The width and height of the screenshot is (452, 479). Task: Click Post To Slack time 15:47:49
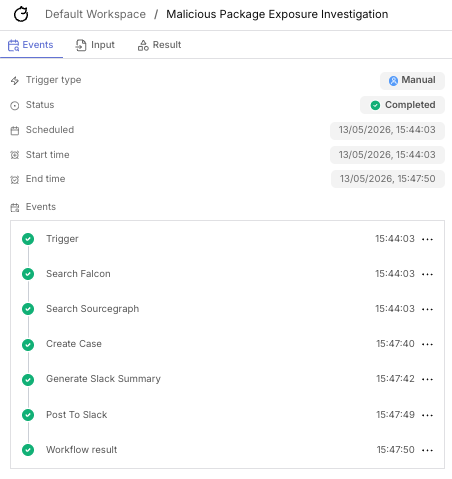point(395,415)
